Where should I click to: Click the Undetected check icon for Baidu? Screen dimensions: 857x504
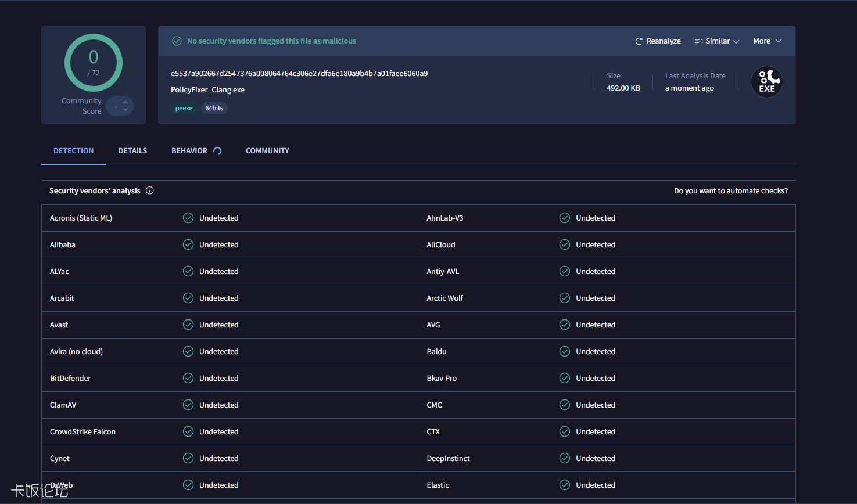tap(565, 351)
